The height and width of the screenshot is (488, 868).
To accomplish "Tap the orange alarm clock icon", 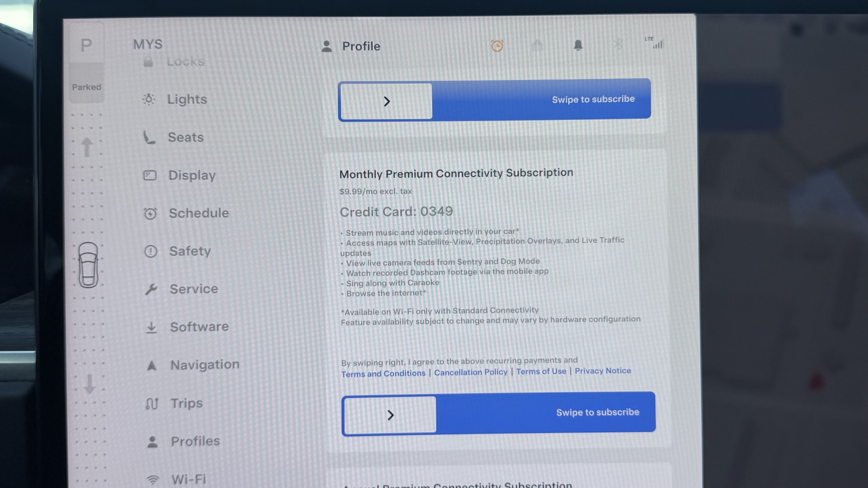I will coord(497,46).
